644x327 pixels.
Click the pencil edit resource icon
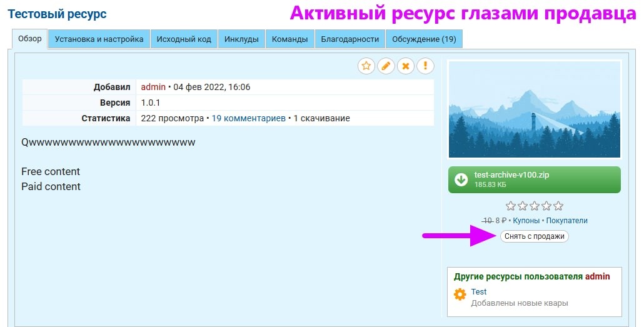[x=386, y=66]
